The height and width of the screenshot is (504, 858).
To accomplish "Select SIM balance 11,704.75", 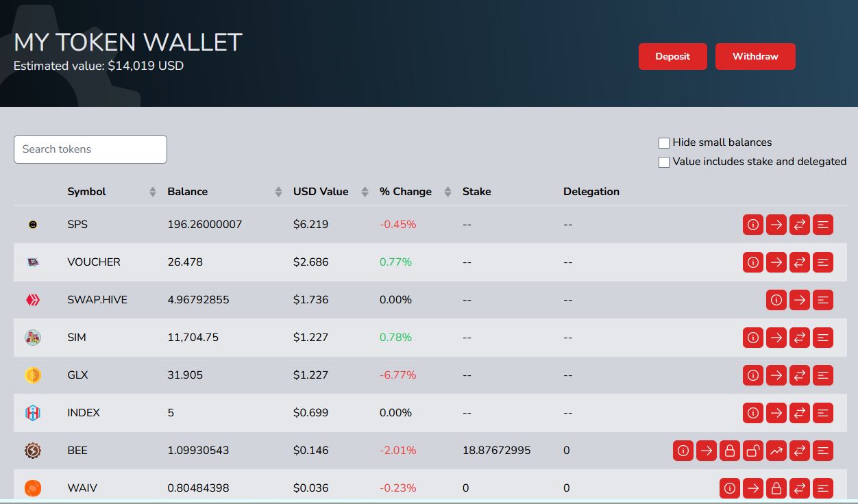I will pyautogui.click(x=193, y=338).
